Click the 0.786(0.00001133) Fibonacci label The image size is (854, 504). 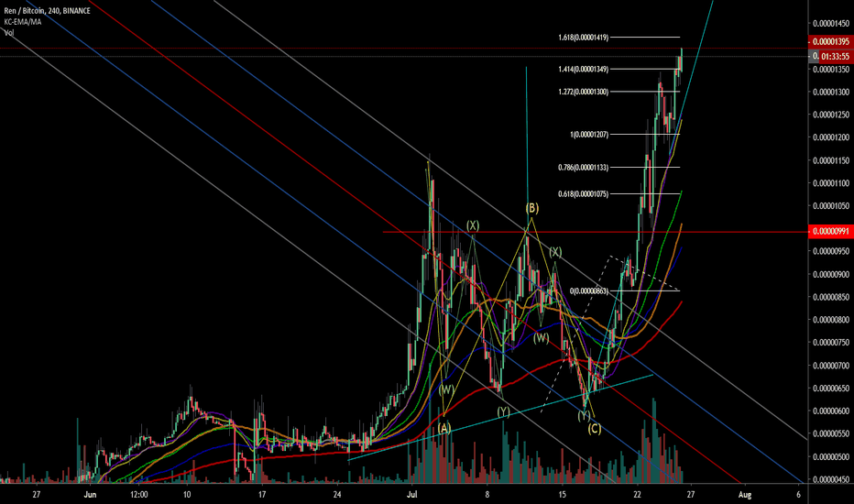point(583,168)
